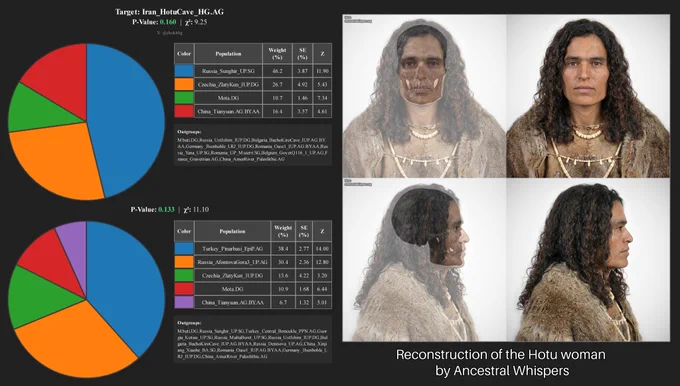This screenshot has width=680, height=386.
Task: Click the 2.77 standard error value
Action: [x=304, y=249]
